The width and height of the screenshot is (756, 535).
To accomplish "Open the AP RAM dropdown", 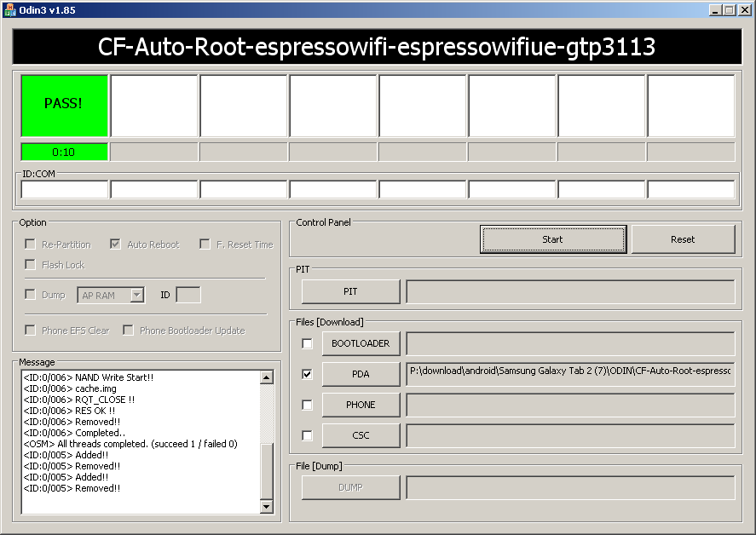I will (x=137, y=295).
